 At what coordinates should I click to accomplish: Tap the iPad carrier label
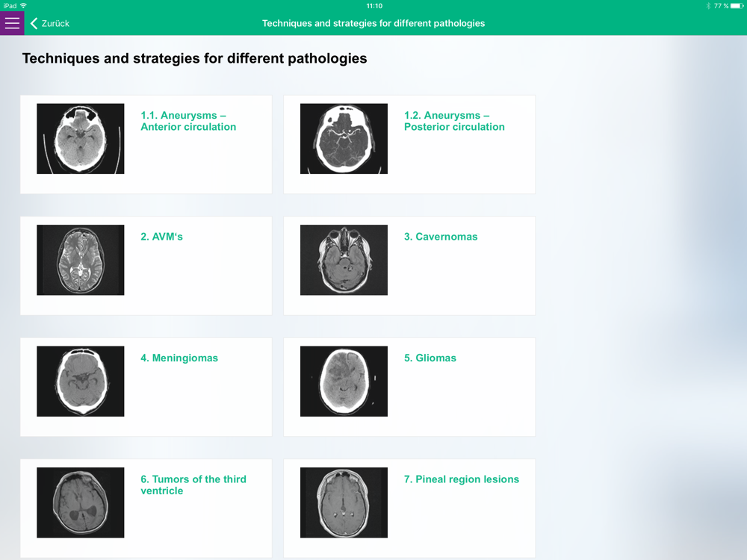(x=10, y=6)
